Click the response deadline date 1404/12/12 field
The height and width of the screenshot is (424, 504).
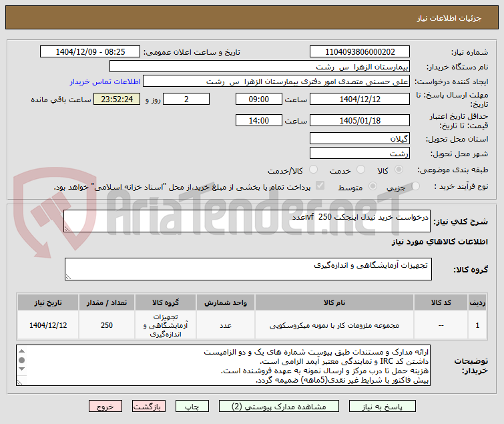[359, 99]
